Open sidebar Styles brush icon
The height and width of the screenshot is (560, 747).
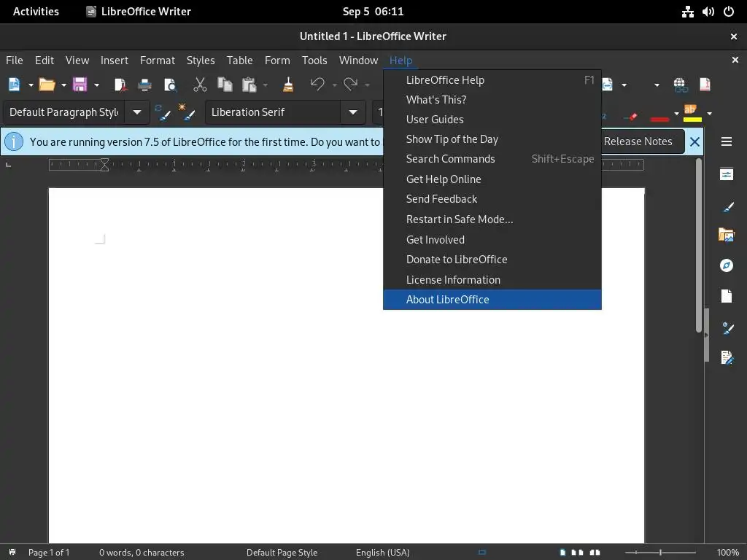(727, 206)
